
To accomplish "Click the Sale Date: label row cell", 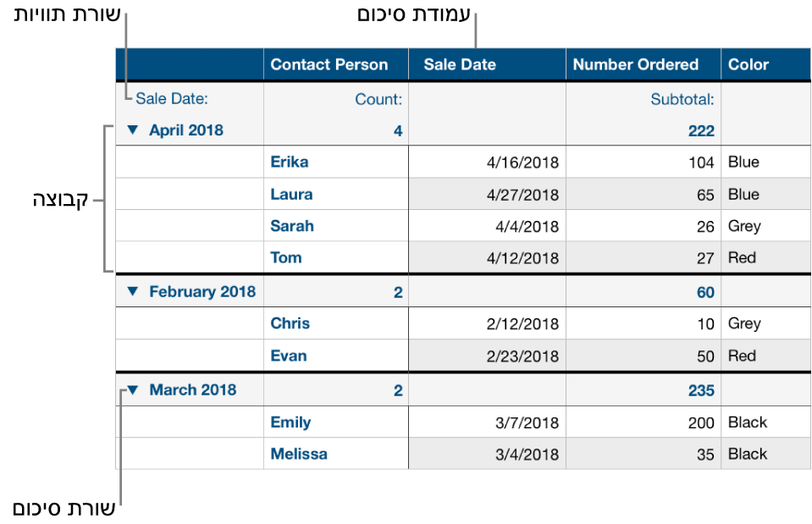I will (172, 99).
